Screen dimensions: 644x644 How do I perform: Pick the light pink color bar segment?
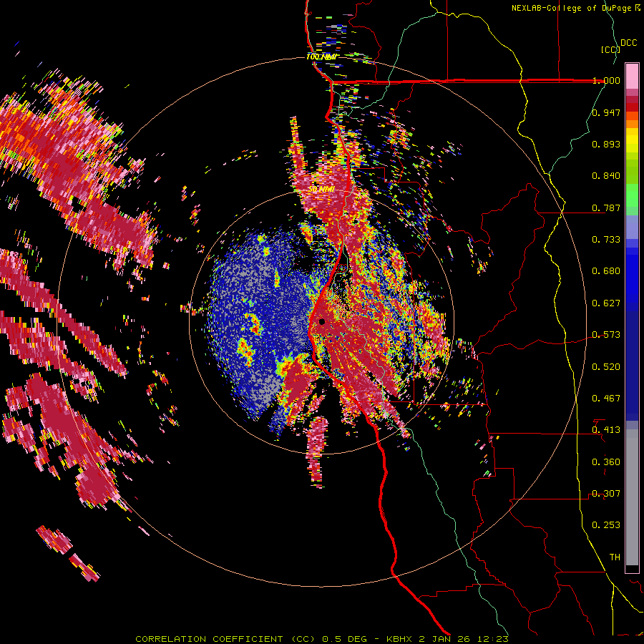coord(632,76)
